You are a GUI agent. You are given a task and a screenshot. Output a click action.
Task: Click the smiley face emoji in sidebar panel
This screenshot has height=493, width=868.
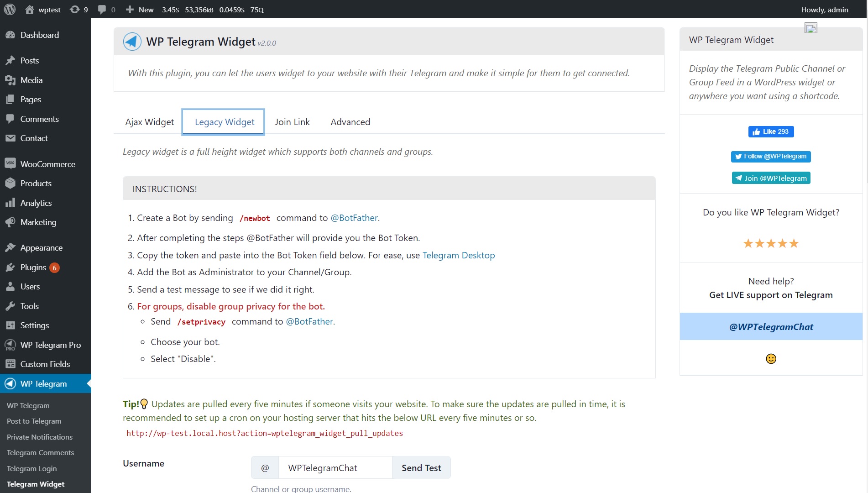point(771,359)
